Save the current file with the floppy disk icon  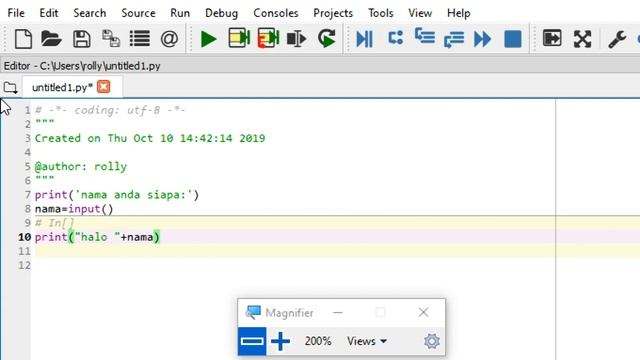point(82,39)
